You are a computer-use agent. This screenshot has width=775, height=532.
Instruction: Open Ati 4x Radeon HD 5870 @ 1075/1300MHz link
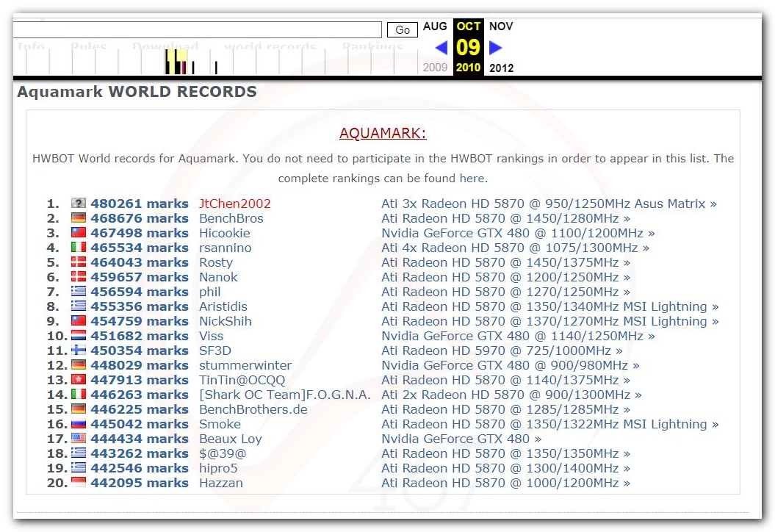pyautogui.click(x=515, y=248)
